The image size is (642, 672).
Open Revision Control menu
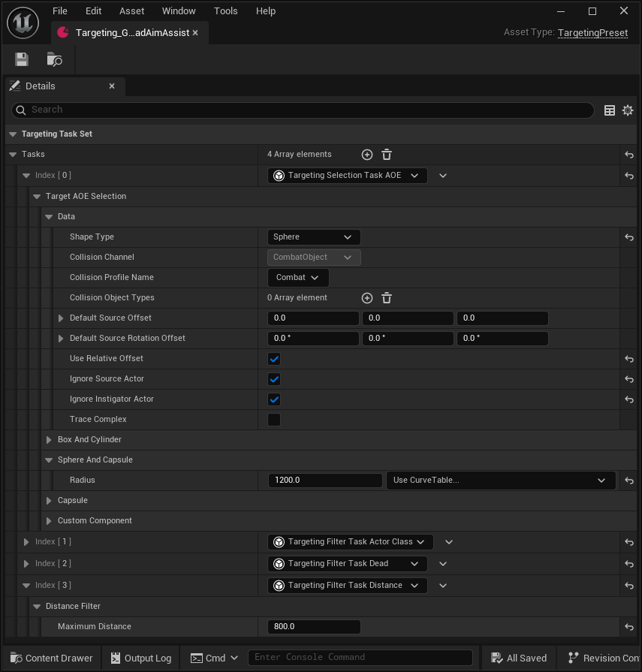pyautogui.click(x=604, y=658)
